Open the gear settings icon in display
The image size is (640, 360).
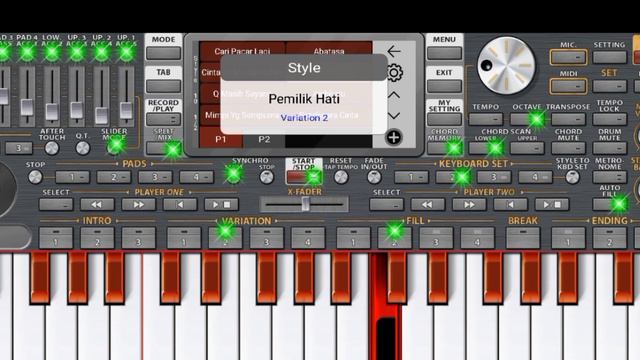394,73
